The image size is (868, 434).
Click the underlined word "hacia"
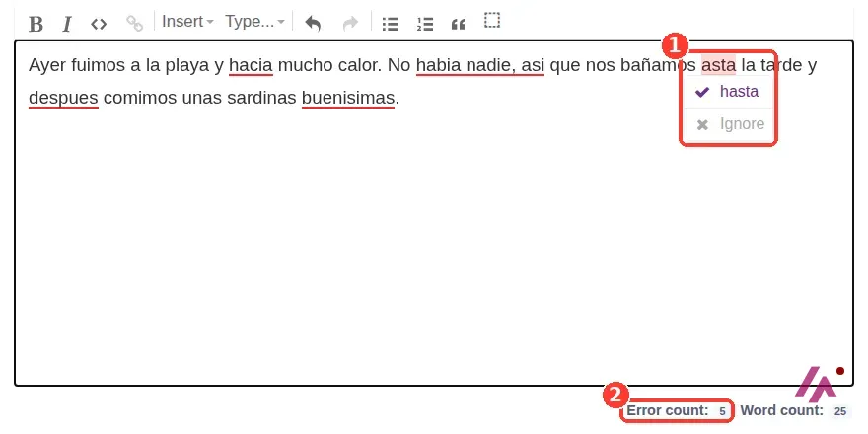point(251,65)
